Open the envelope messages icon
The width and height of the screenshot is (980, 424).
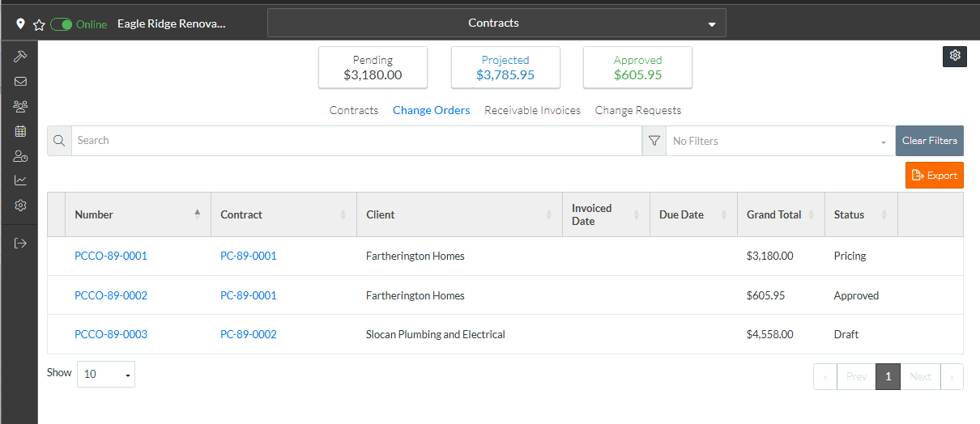tap(21, 82)
